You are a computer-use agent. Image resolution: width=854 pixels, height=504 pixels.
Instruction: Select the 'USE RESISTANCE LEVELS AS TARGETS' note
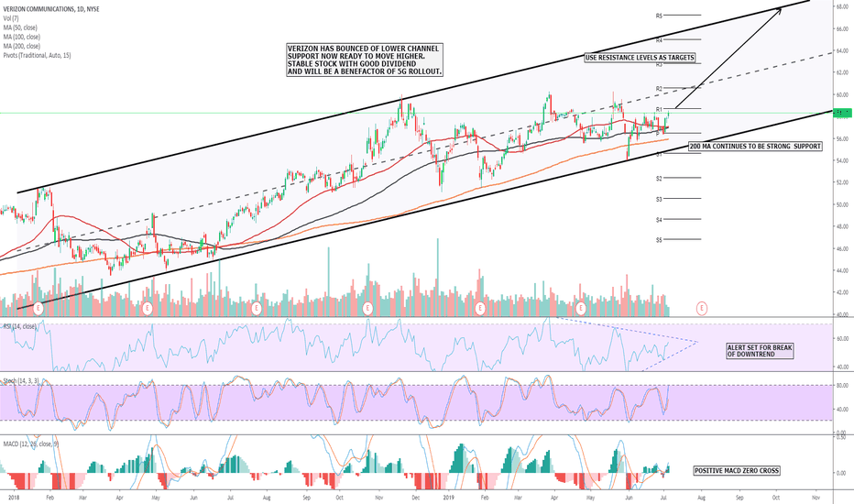click(640, 57)
